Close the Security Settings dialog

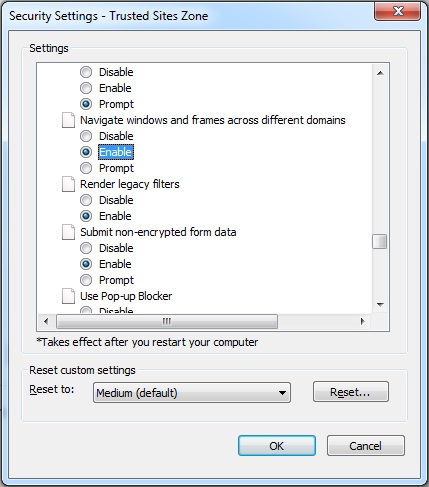[x=397, y=12]
